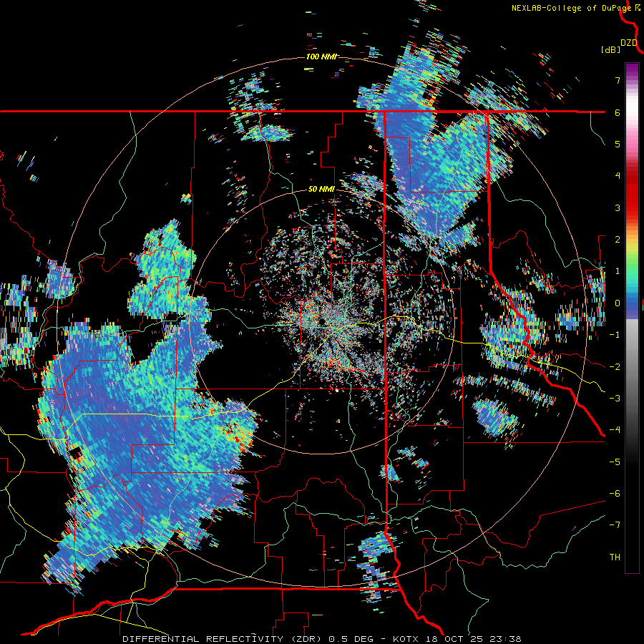Click the -6 tick label on color scale
The height and width of the screenshot is (644, 644).
click(615, 494)
